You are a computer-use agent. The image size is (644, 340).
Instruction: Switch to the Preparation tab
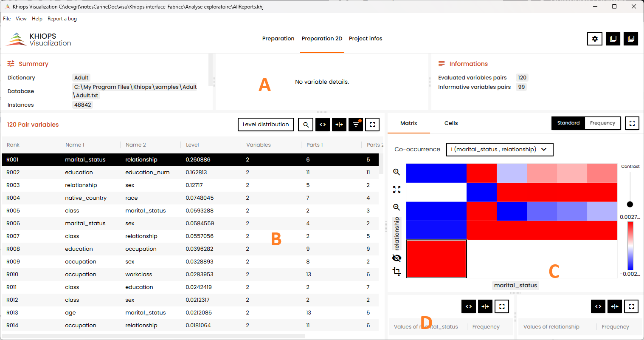click(x=278, y=39)
